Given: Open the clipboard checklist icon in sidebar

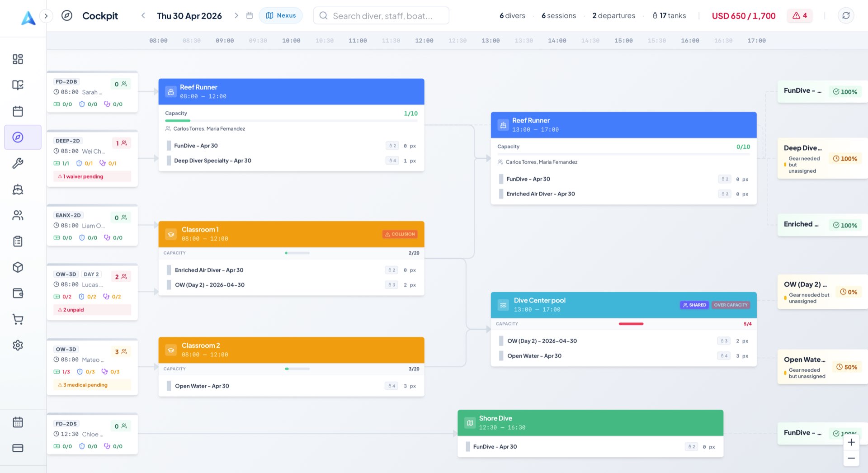Looking at the screenshot, I should (x=18, y=241).
